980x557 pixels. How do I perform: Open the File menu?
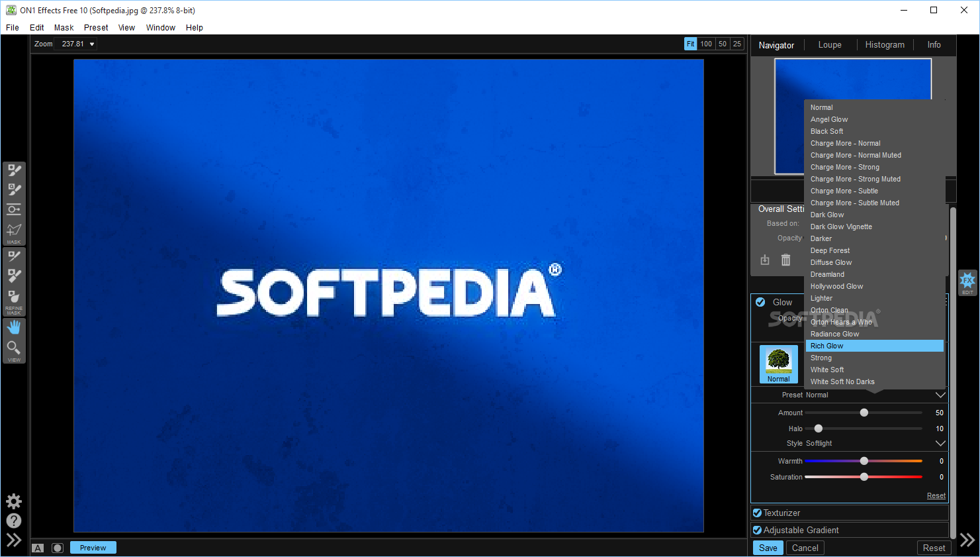(13, 28)
